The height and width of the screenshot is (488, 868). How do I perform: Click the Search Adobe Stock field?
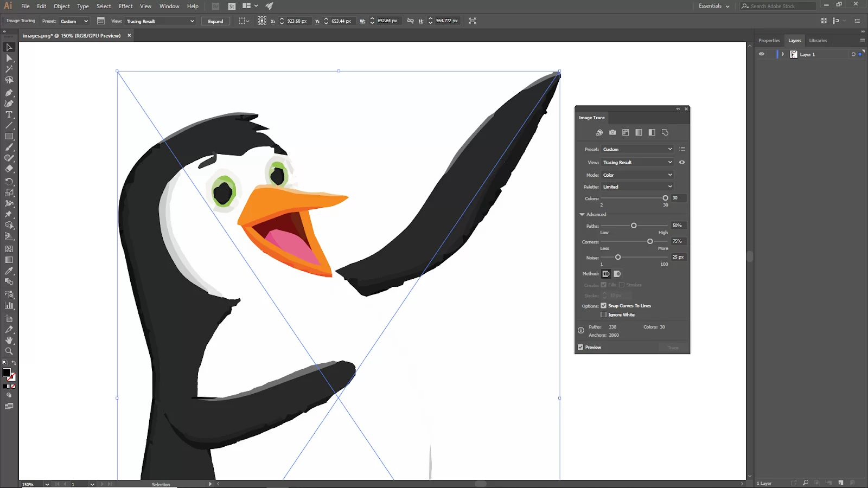pyautogui.click(x=778, y=6)
